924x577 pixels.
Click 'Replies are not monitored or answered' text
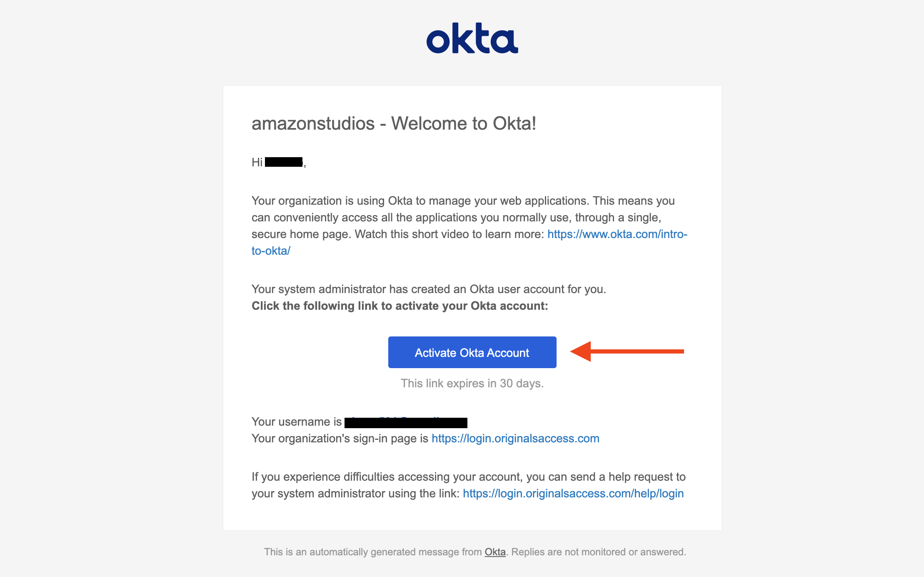tap(598, 552)
